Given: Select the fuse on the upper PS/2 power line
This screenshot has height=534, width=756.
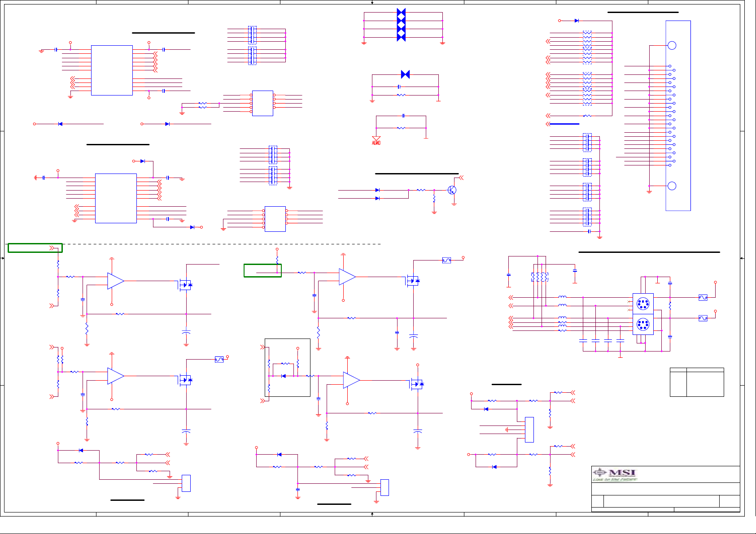Looking at the screenshot, I should pos(703,297).
